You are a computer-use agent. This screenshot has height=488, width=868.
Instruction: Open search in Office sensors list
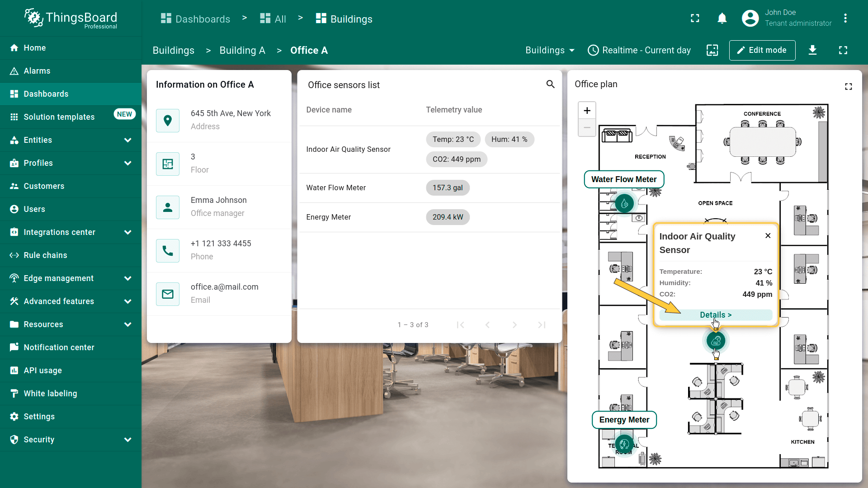[550, 84]
